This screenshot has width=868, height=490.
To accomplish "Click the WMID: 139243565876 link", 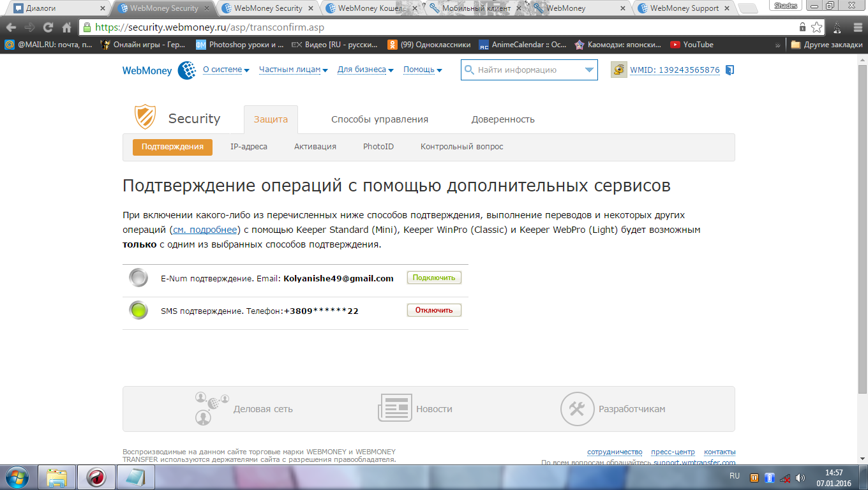I will click(675, 70).
